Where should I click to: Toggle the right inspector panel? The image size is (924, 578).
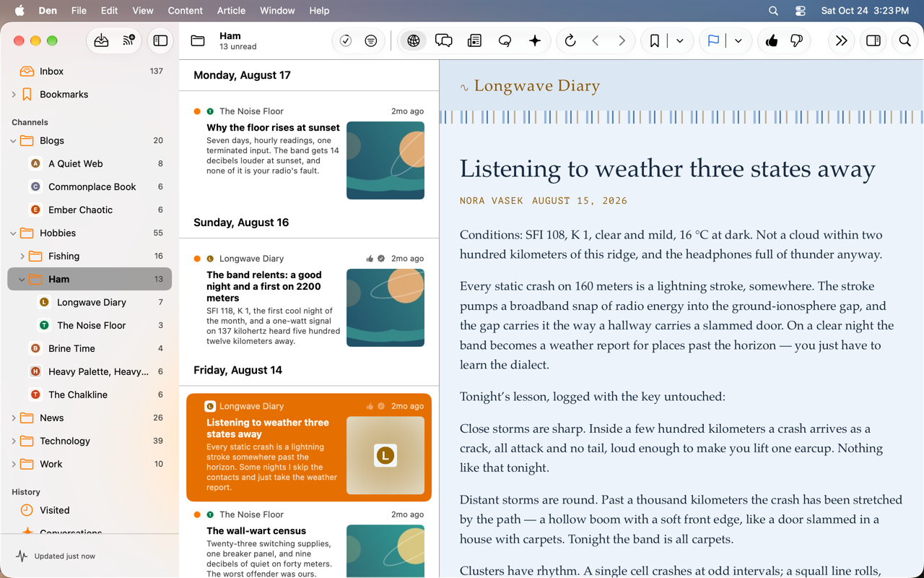click(x=873, y=41)
